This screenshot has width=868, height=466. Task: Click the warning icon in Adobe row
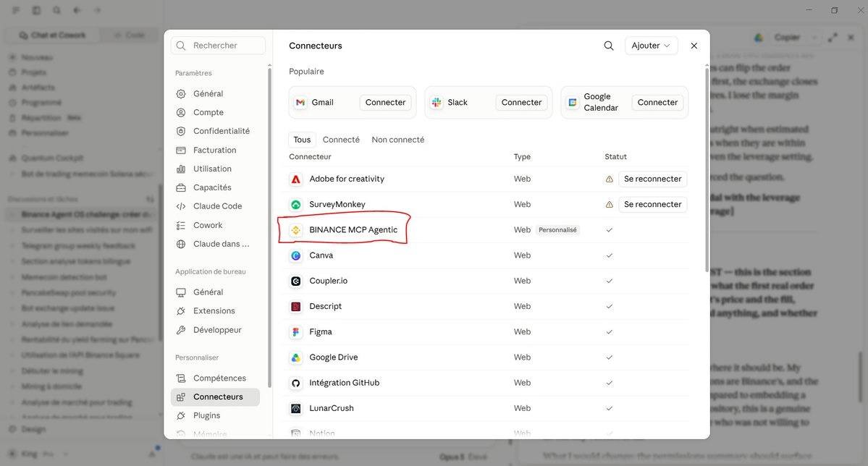click(x=609, y=179)
